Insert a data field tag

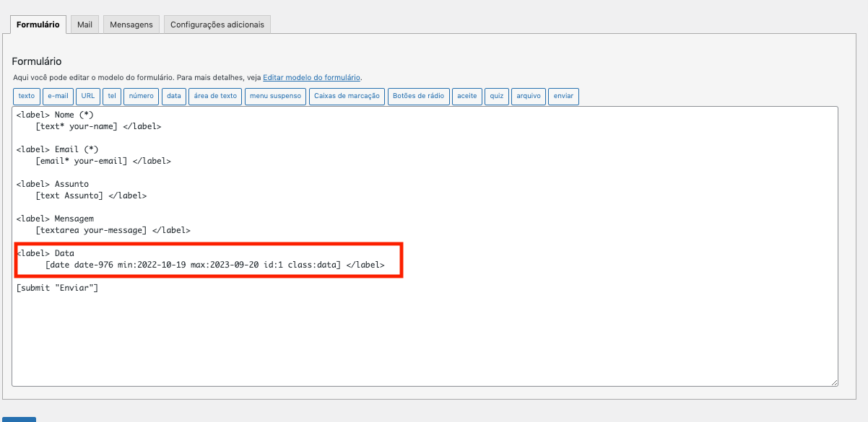click(173, 96)
